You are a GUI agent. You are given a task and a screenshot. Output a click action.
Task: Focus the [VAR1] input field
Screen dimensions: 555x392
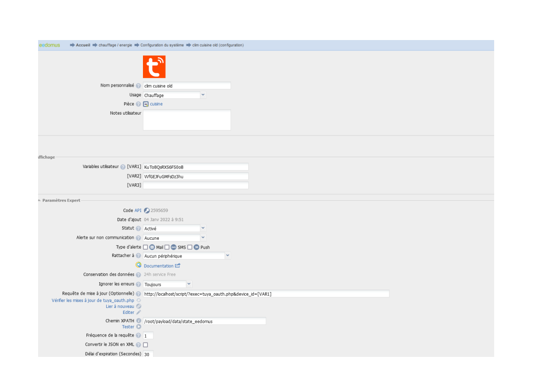coord(196,167)
